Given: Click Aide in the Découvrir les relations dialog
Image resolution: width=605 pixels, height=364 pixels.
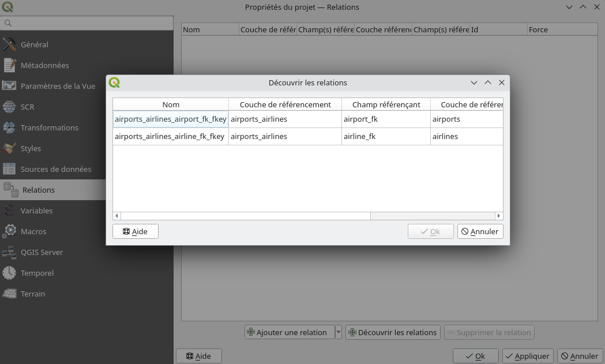Looking at the screenshot, I should 136,231.
